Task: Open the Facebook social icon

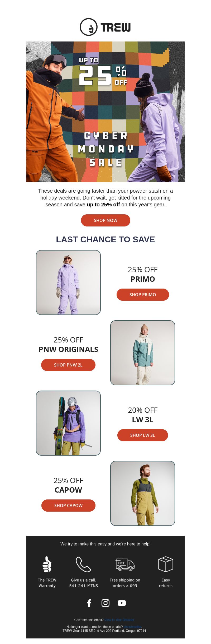Action: click(x=89, y=603)
